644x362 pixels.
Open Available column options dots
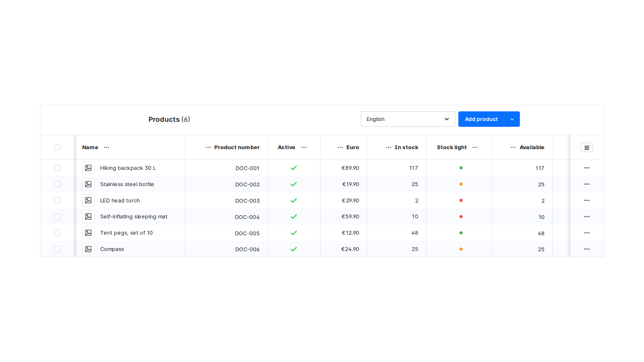pos(513,147)
